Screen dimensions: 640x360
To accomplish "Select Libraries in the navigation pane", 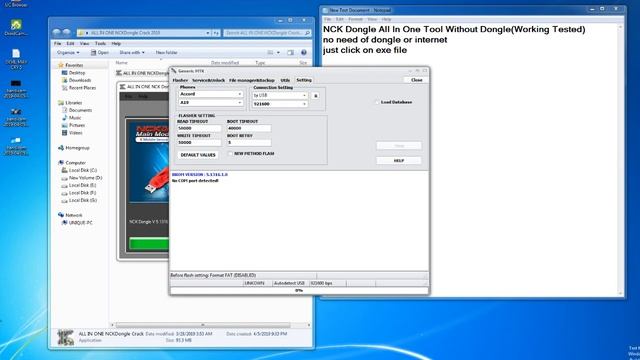I will point(73,103).
